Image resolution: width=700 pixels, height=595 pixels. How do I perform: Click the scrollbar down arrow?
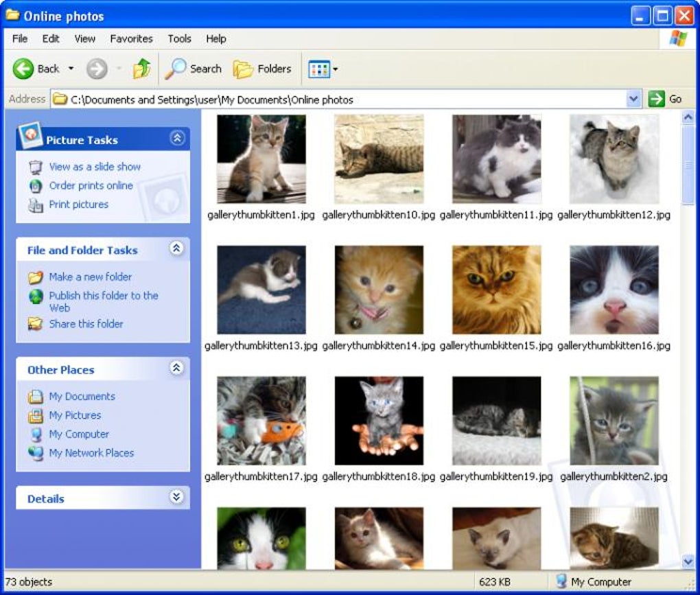tap(688, 561)
